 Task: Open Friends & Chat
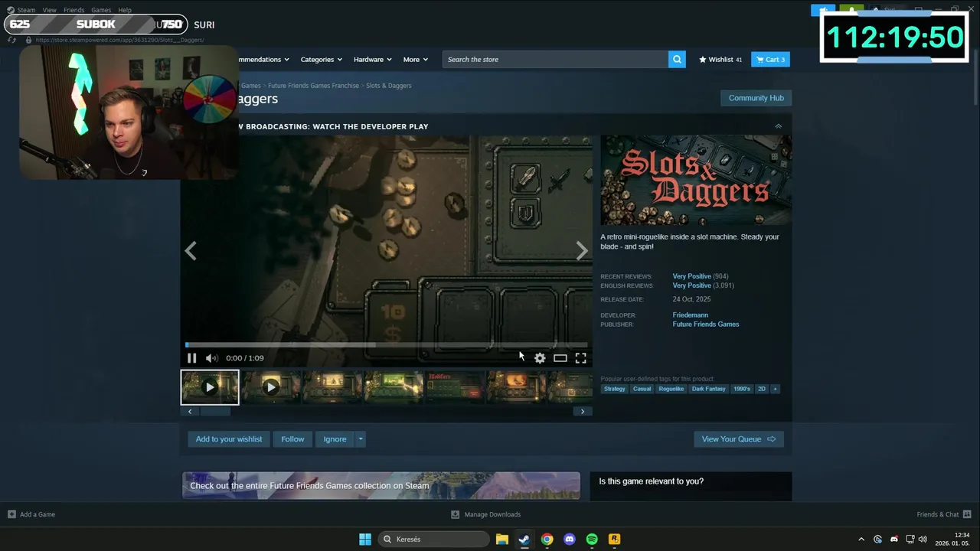pyautogui.click(x=944, y=514)
